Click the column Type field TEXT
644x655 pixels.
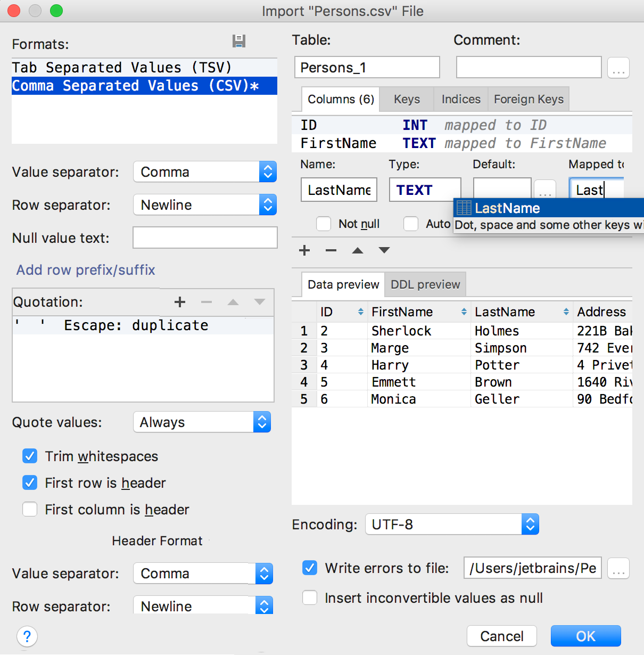coord(425,190)
